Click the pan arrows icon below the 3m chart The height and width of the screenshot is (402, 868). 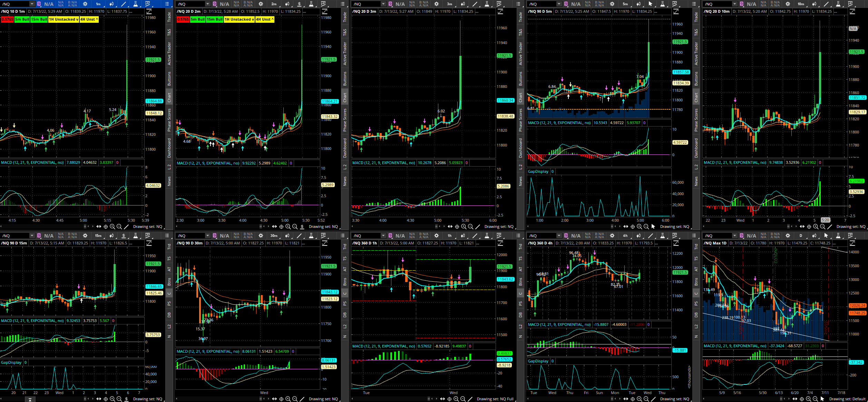450,227
